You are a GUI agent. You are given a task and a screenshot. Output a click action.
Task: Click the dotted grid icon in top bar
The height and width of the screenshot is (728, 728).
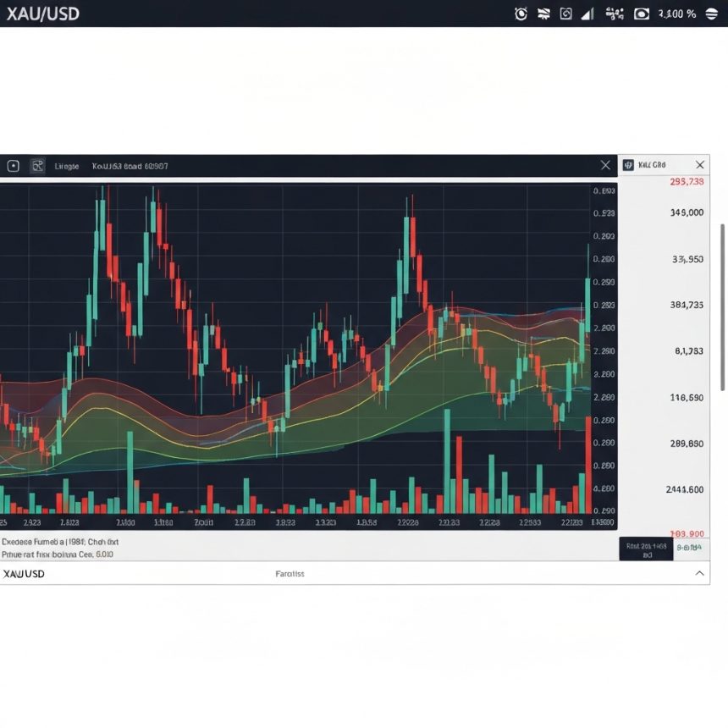[x=615, y=14]
